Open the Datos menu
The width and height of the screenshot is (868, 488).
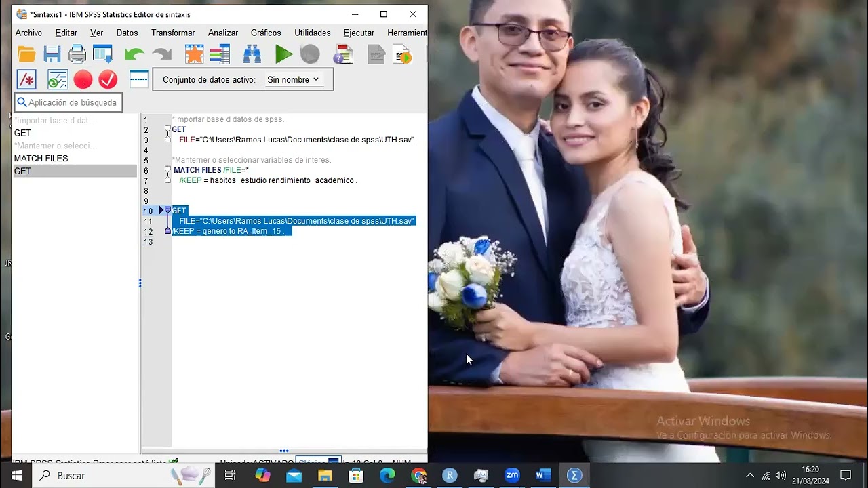127,33
